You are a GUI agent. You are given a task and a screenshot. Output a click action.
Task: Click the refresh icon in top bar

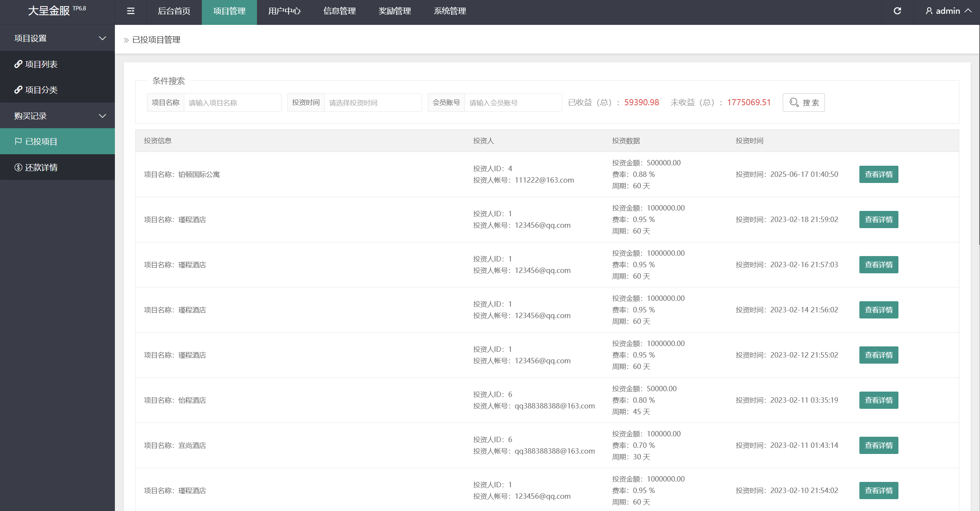[x=897, y=11]
